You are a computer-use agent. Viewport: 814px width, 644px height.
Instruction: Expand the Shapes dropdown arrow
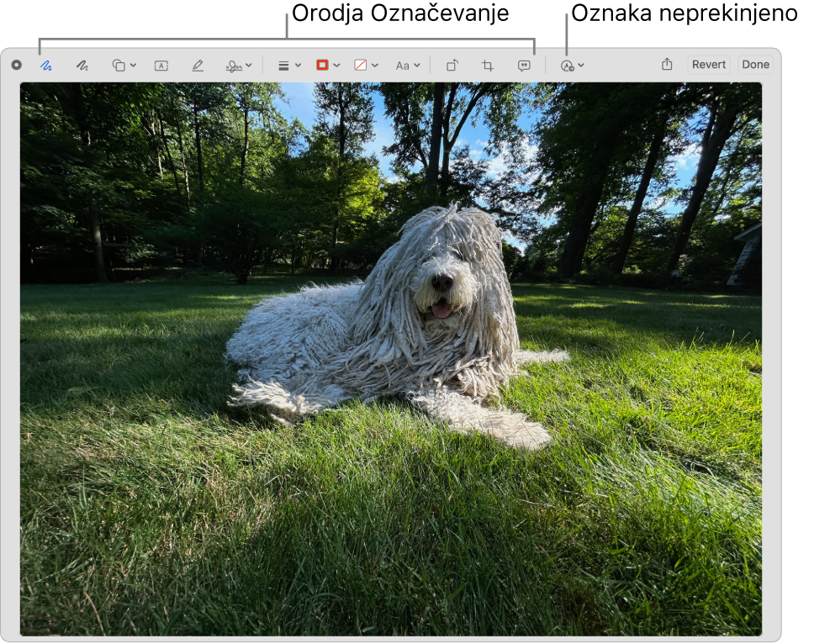[134, 66]
